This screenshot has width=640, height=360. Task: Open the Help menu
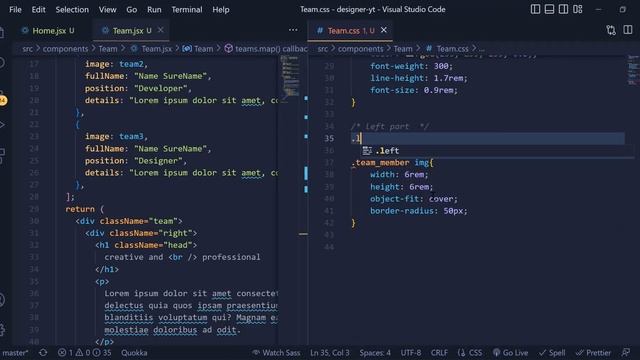point(220,9)
